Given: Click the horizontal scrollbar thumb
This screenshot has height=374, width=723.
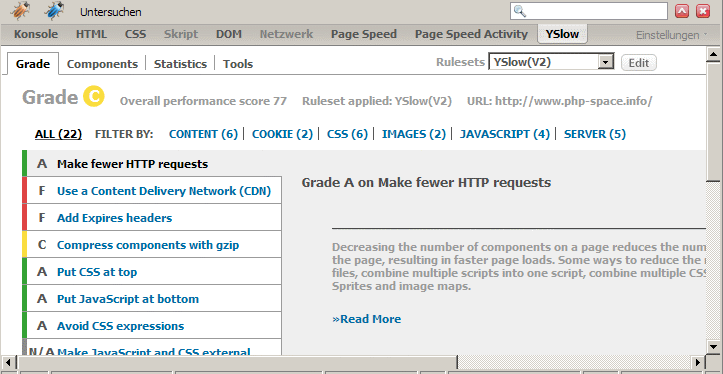Looking at the screenshot, I should (237, 362).
